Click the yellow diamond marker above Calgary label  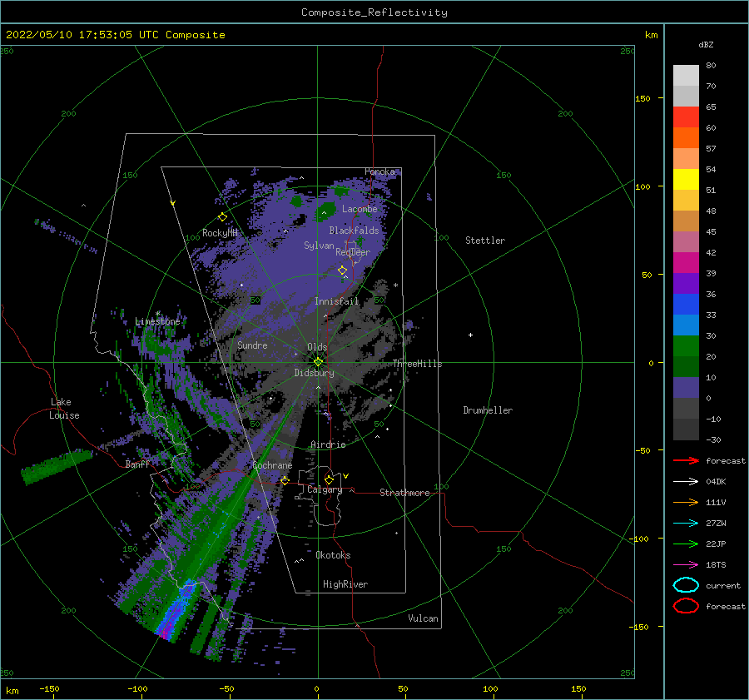click(x=329, y=479)
